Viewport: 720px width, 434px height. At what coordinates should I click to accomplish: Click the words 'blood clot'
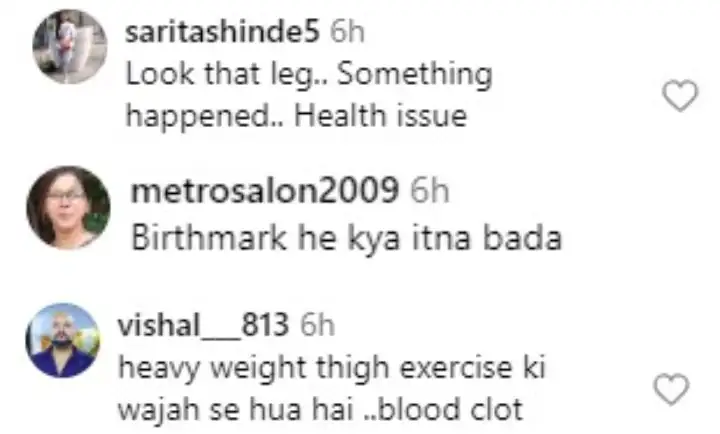pyautogui.click(x=449, y=410)
